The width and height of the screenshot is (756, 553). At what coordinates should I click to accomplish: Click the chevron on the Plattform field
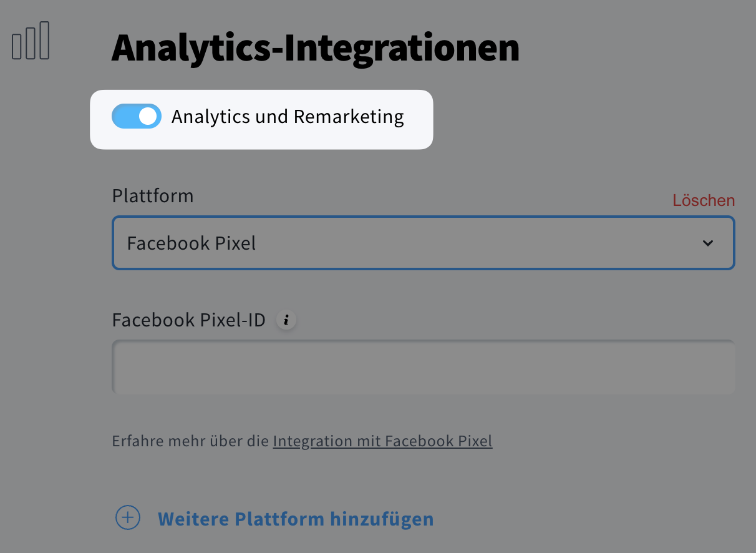click(708, 243)
